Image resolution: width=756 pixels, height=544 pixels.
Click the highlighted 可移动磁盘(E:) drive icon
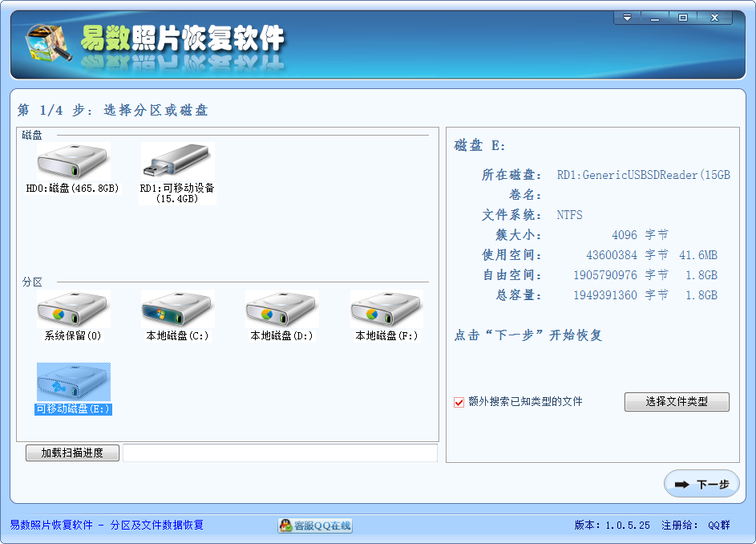pos(73,385)
